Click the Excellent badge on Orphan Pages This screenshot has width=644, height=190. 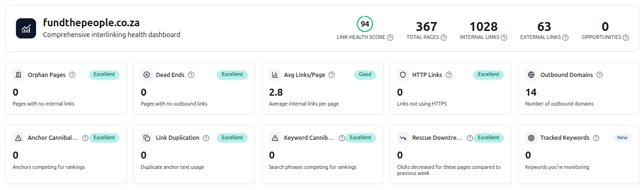(104, 75)
